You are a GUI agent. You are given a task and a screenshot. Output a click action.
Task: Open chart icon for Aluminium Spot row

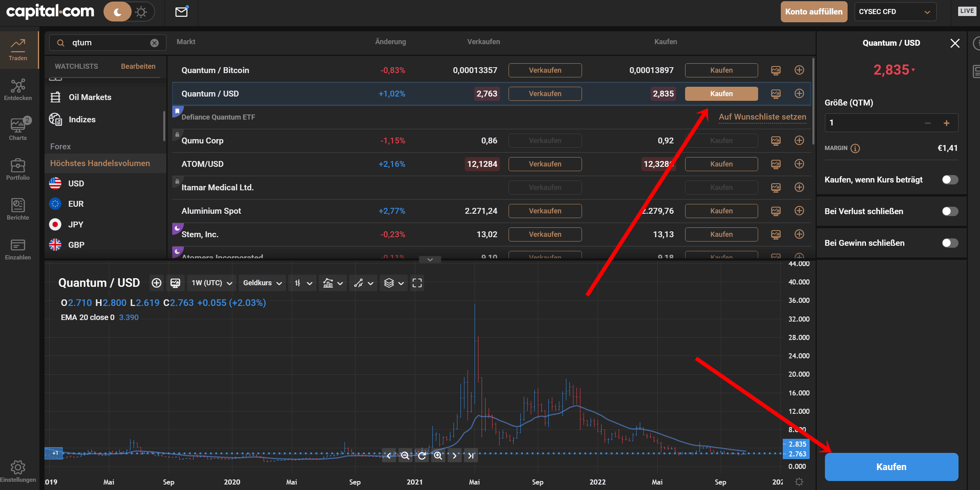776,211
